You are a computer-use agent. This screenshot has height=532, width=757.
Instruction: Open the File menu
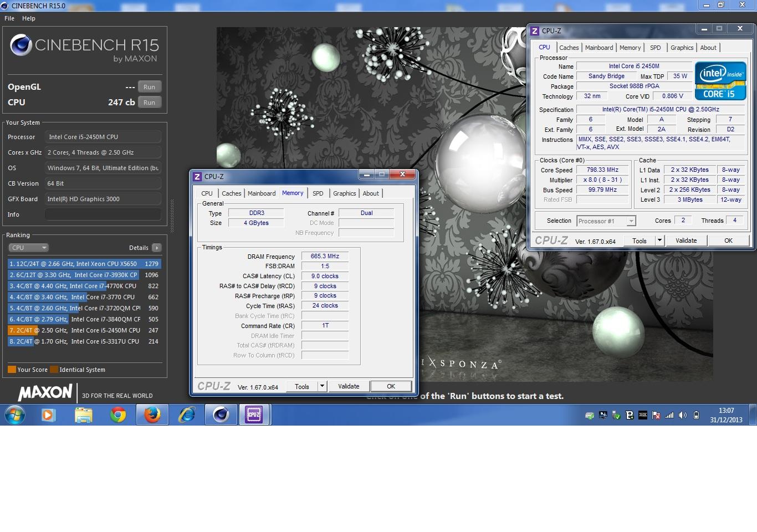(9, 18)
